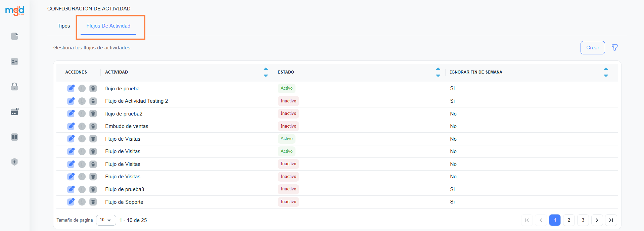Jump to the last page
Image resolution: width=644 pixels, height=231 pixels.
(x=611, y=220)
